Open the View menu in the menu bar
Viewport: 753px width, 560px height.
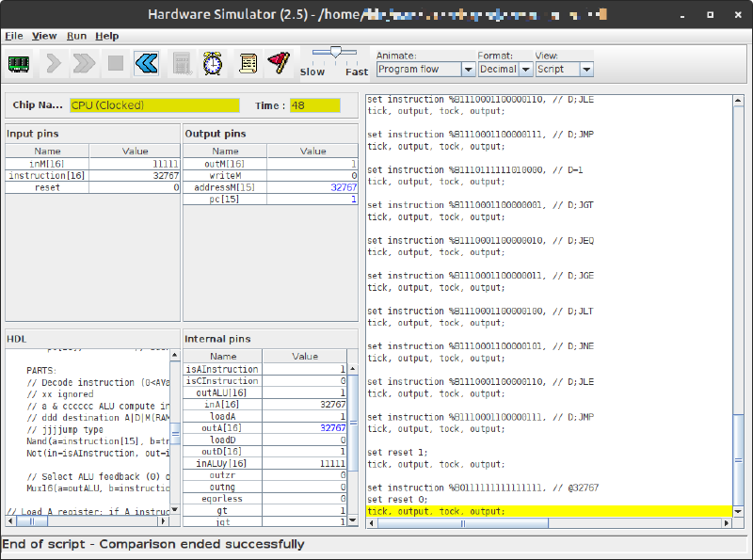(44, 36)
